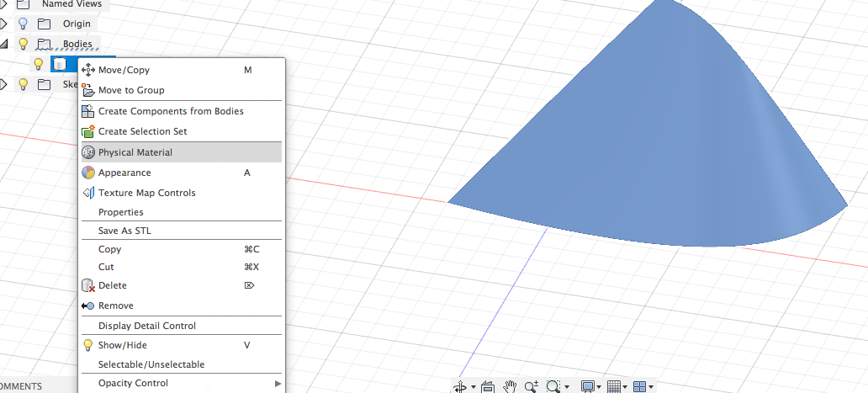Expand the Origin folder
Screen dimensions: 868x393
3,24
